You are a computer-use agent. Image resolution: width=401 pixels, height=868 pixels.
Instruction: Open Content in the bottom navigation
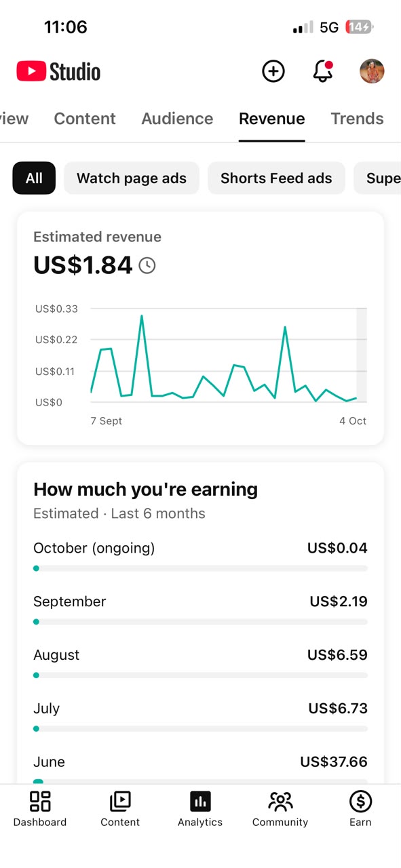(120, 809)
